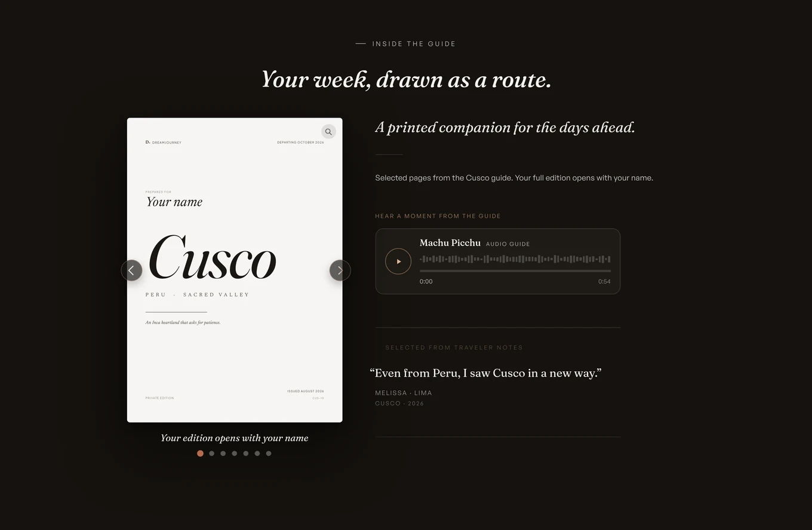Click 'HEAR A MOMENT FROM THE GUIDE' label
The height and width of the screenshot is (530, 812).
pos(438,216)
